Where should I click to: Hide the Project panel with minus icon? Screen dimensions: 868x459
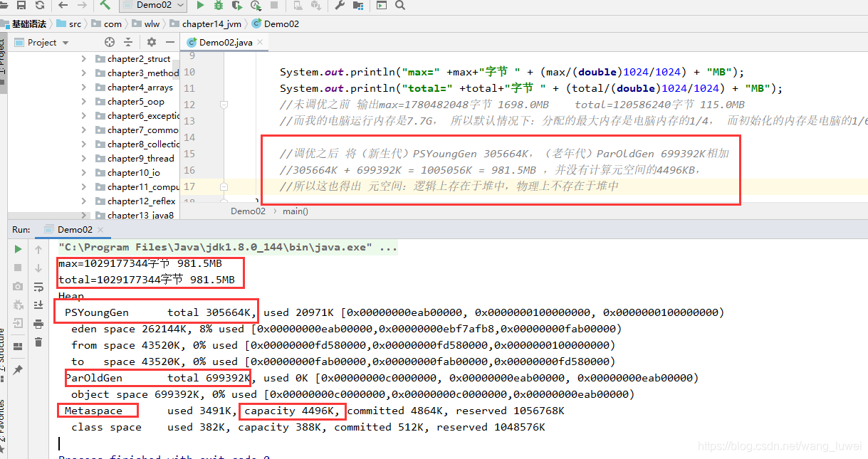[x=170, y=42]
